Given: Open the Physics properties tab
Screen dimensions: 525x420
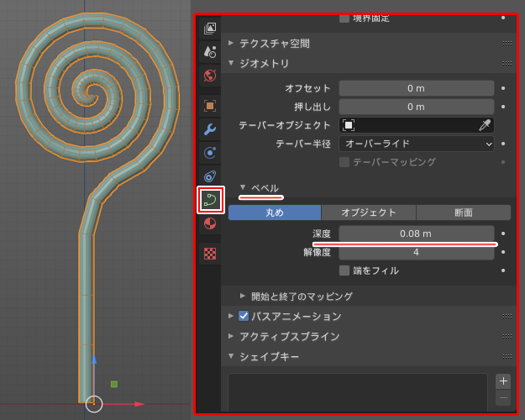Looking at the screenshot, I should coord(210,153).
